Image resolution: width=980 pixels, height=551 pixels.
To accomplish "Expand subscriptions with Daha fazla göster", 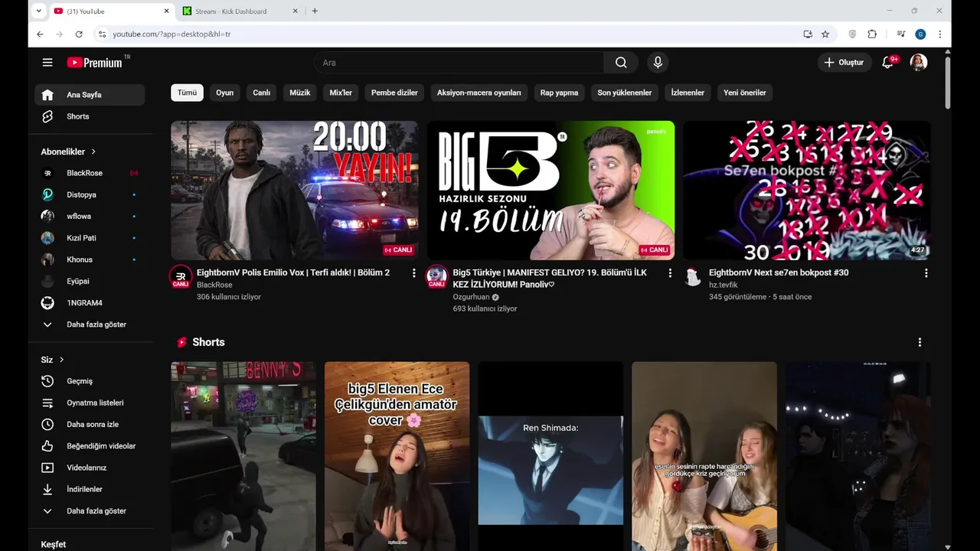I will (x=90, y=324).
